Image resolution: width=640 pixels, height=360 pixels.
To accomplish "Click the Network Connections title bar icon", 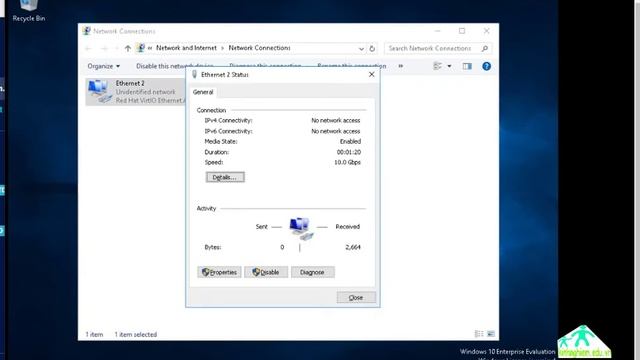I will coord(86,31).
